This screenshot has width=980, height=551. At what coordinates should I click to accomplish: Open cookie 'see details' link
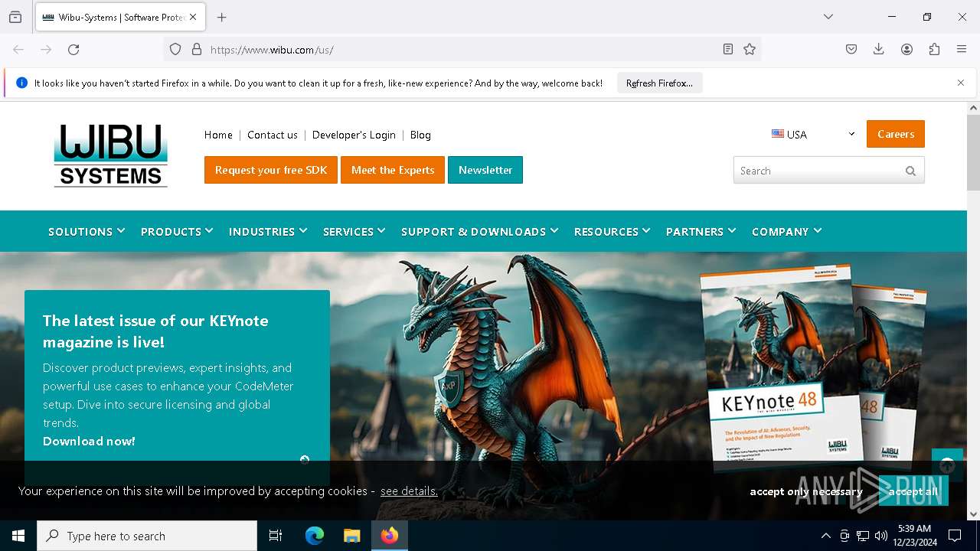tap(409, 491)
